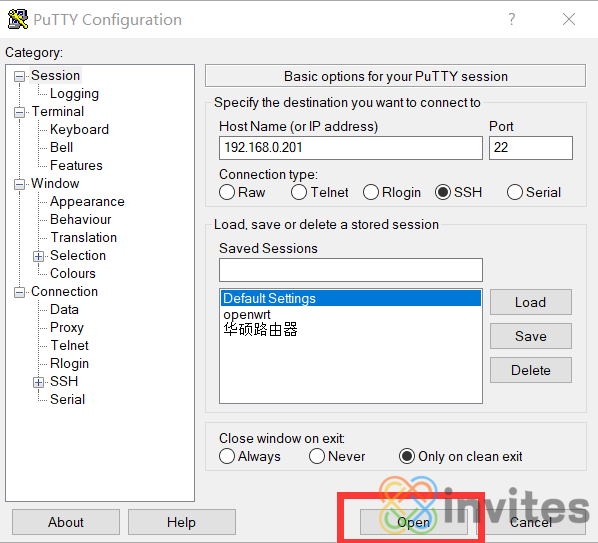Choose Never for close window on exit

pyautogui.click(x=317, y=456)
